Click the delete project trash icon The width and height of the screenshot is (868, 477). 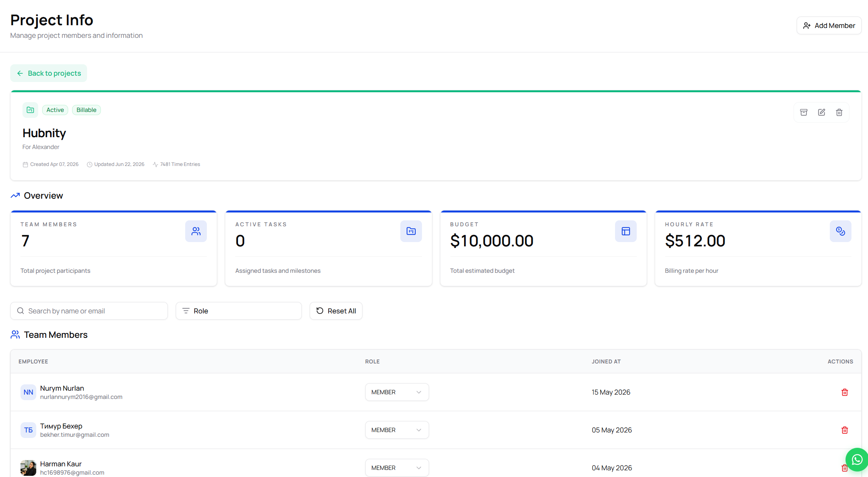[839, 112]
